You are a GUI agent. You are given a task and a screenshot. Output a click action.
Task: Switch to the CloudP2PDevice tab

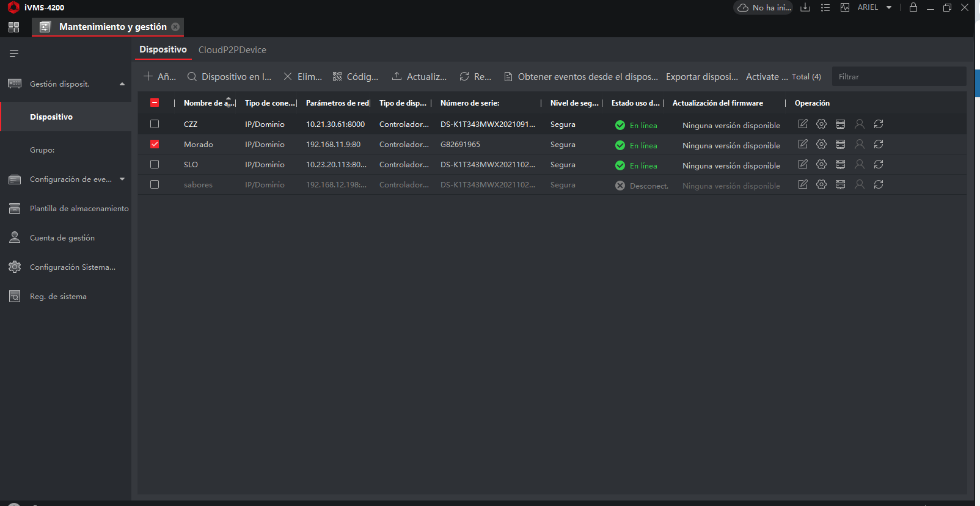[232, 50]
